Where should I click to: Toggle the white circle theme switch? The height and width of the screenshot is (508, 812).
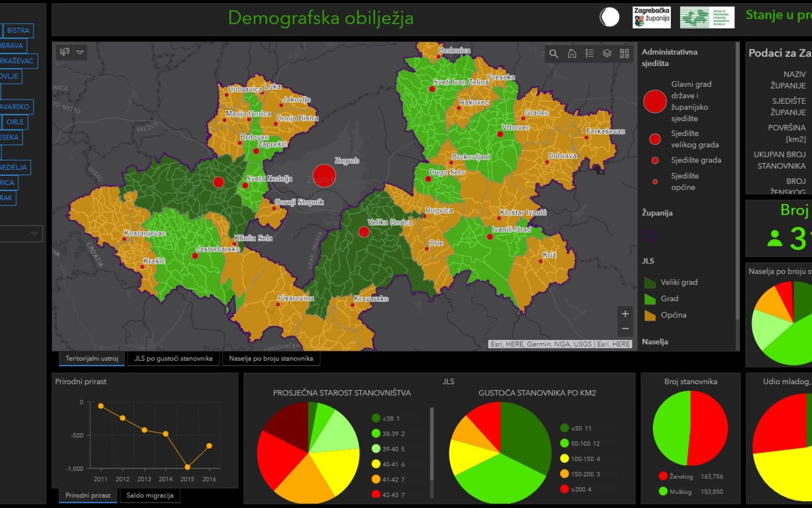pyautogui.click(x=610, y=17)
